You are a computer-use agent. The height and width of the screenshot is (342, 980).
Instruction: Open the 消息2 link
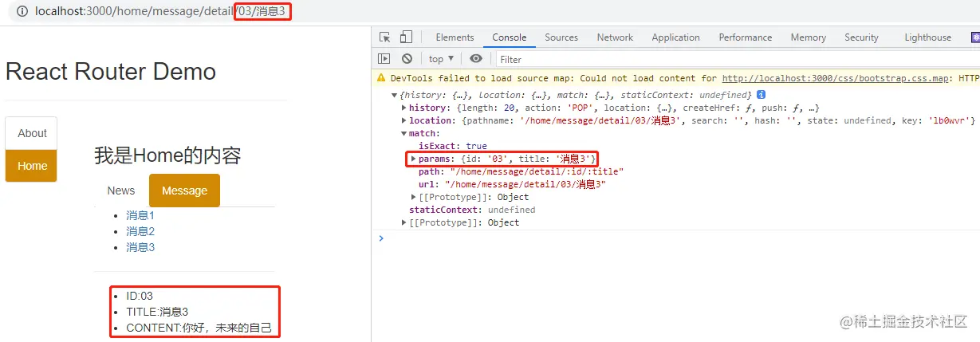[x=140, y=231]
